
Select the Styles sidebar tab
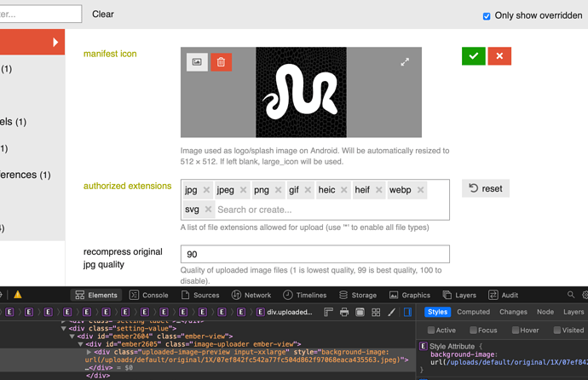tap(438, 312)
